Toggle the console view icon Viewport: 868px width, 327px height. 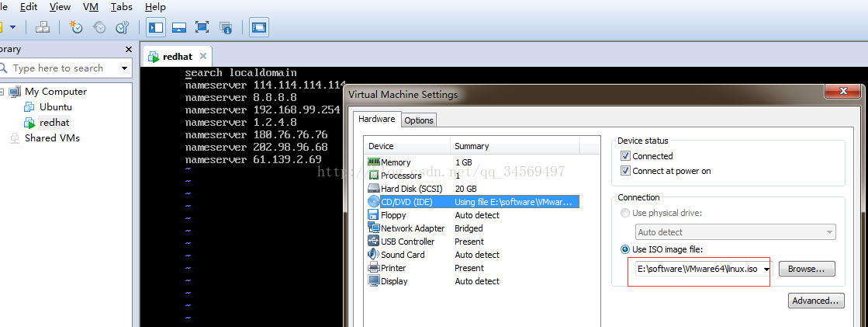(x=259, y=26)
